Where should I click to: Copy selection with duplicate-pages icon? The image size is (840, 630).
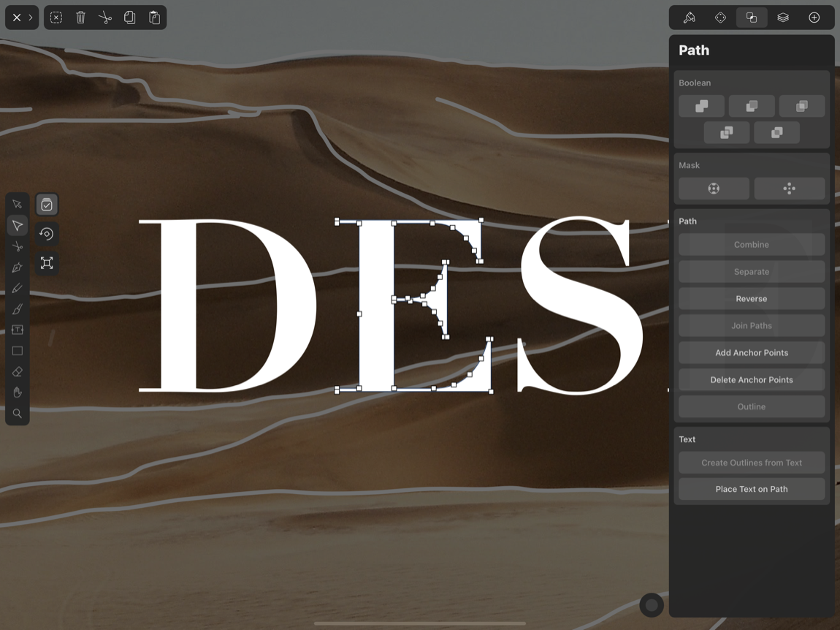point(129,18)
